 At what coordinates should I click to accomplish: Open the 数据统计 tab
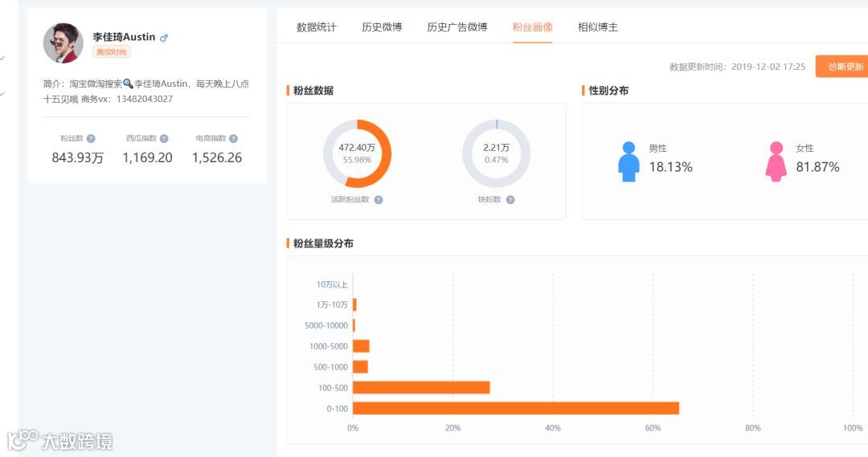coord(316,27)
